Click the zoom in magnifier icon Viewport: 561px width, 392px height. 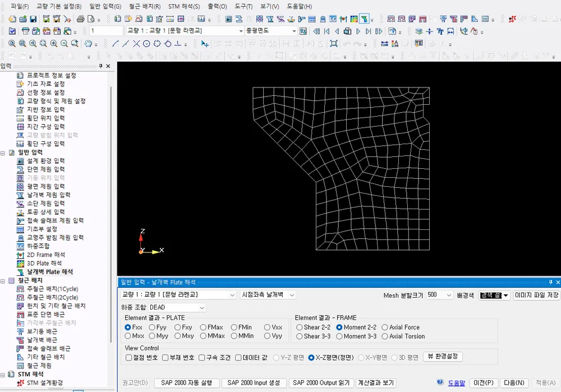(x=54, y=44)
